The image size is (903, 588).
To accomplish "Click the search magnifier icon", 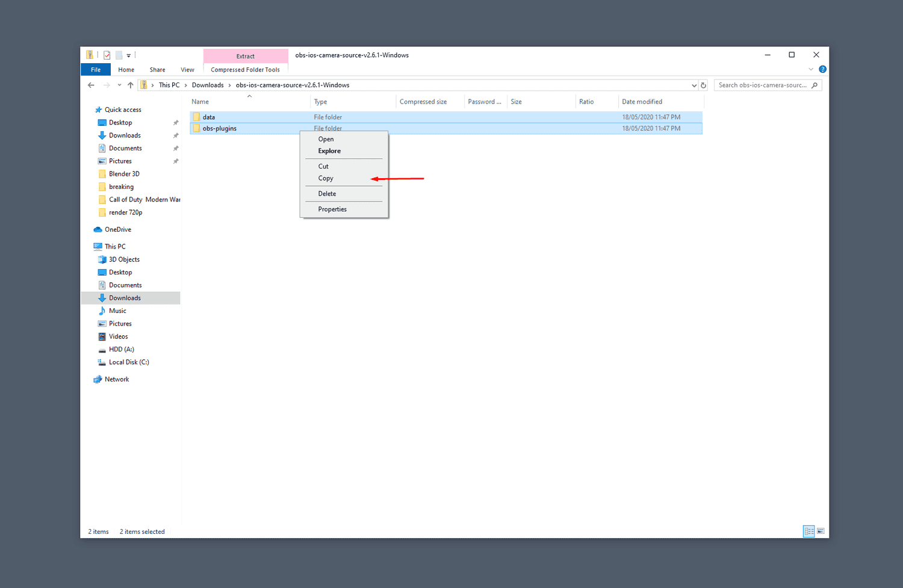I will [x=815, y=85].
